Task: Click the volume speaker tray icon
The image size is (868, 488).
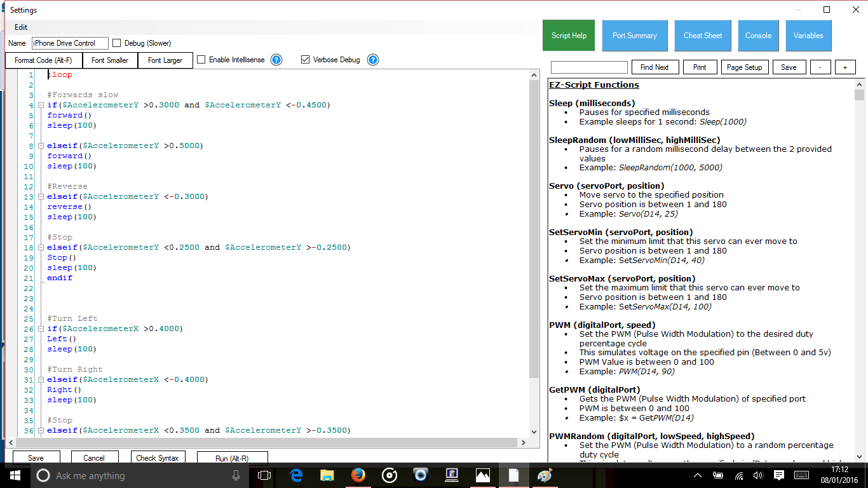Action: [x=758, y=475]
